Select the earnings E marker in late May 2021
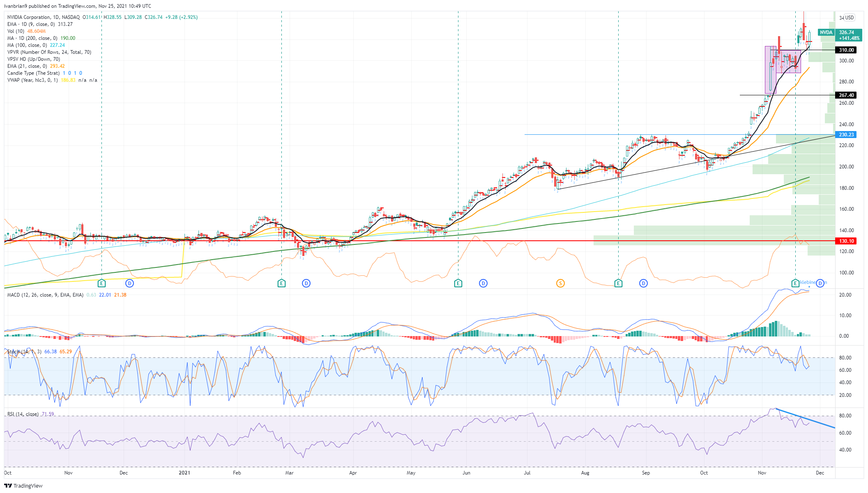The width and height of the screenshot is (868, 493). (x=458, y=283)
